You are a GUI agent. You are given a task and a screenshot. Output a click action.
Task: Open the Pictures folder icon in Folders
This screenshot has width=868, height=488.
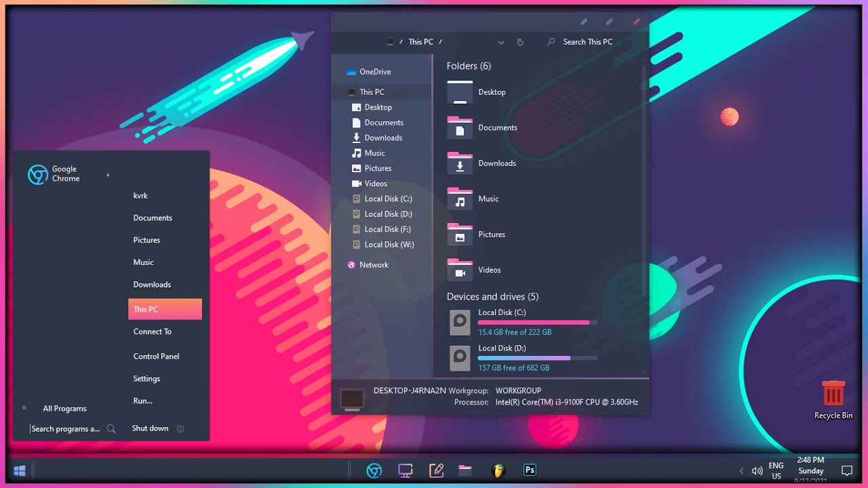tap(460, 235)
